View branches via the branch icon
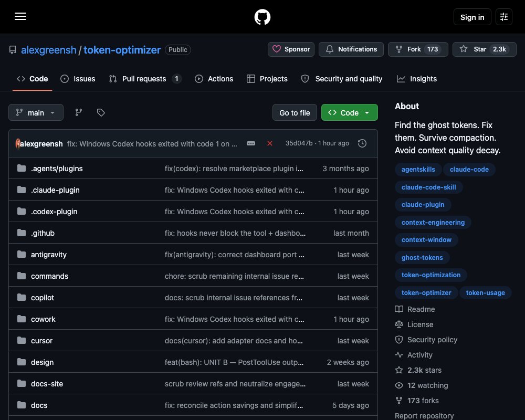 (x=79, y=112)
